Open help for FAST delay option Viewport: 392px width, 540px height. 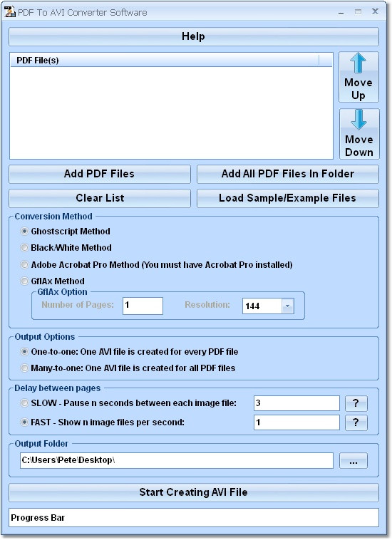point(356,422)
